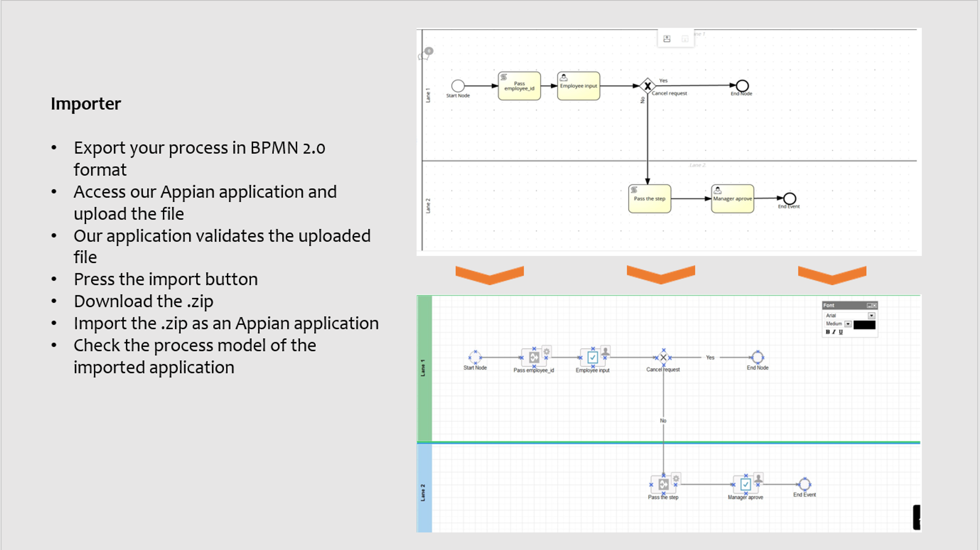Click the faded second icon in the BPMN mini toolbar

(x=685, y=39)
